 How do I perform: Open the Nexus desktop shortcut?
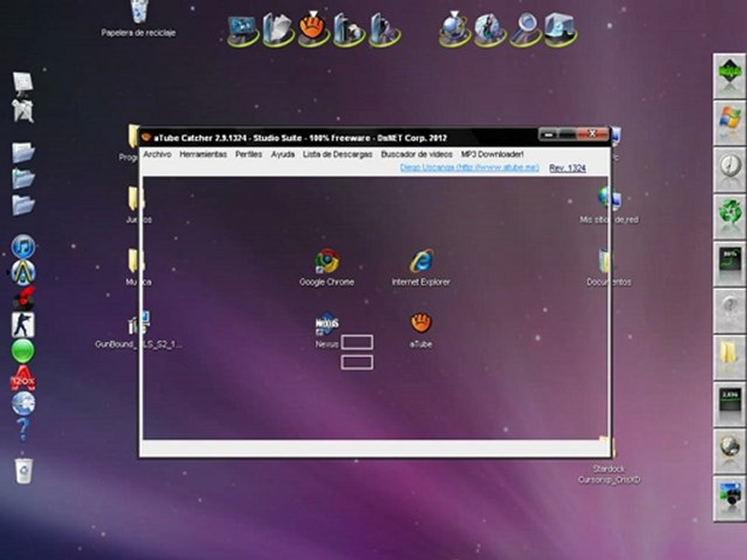(327, 329)
